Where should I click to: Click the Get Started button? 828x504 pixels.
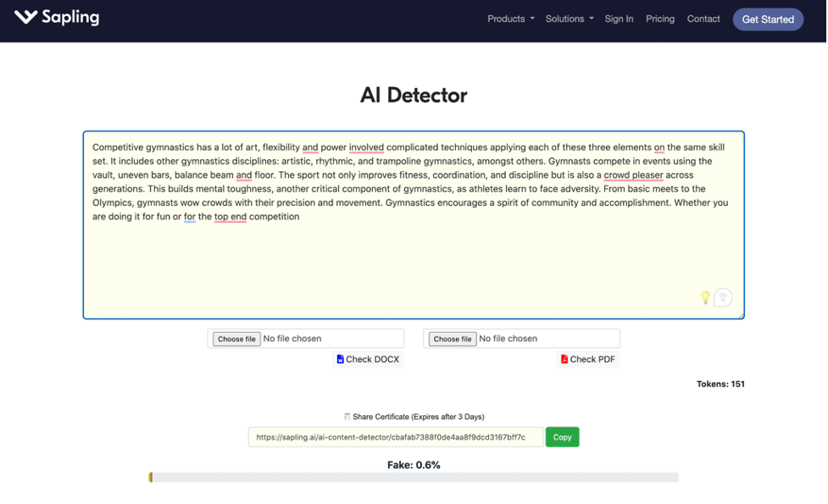pos(768,19)
